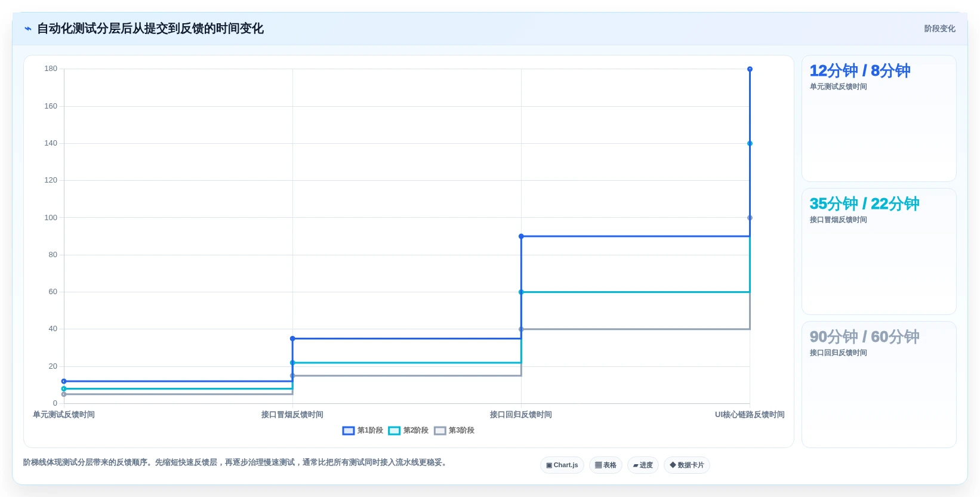Click the 第3阶段 data point at 100
Image resolution: width=980 pixels, height=497 pixels.
pyautogui.click(x=750, y=218)
